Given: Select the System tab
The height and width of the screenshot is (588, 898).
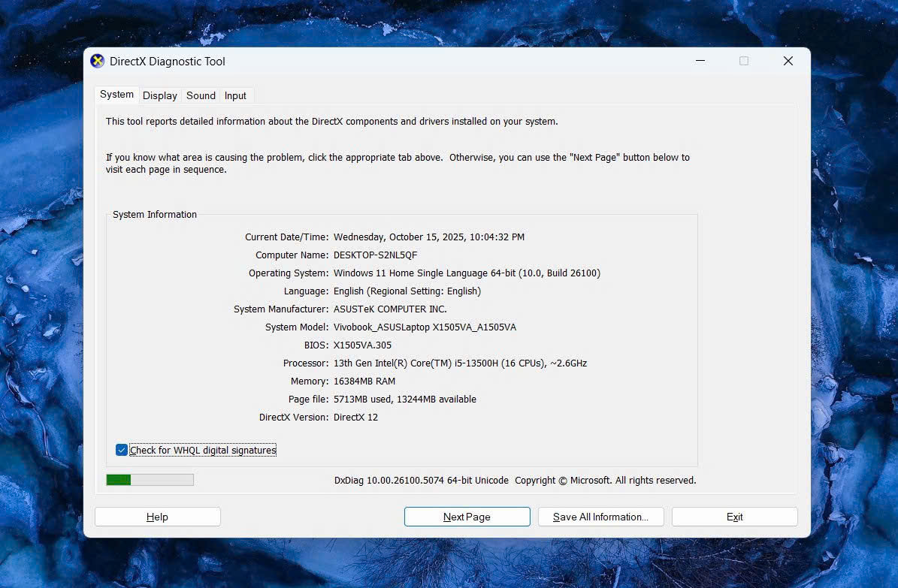Looking at the screenshot, I should coord(116,95).
